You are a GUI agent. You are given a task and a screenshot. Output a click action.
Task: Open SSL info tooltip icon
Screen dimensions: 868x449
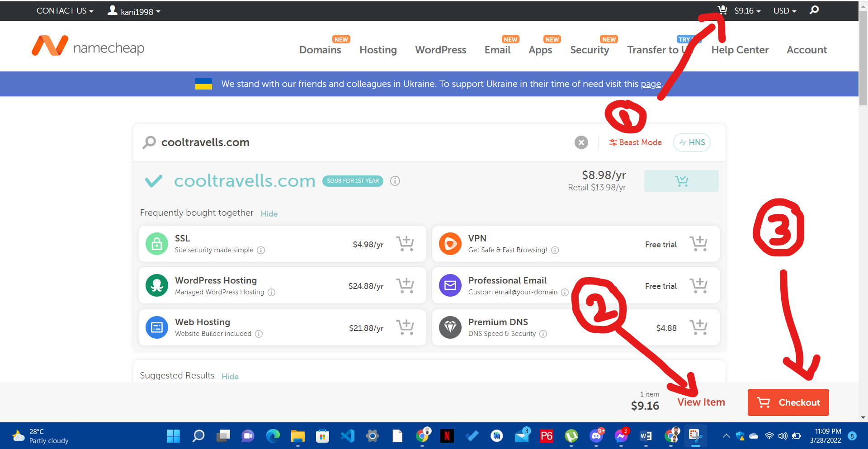(x=261, y=250)
